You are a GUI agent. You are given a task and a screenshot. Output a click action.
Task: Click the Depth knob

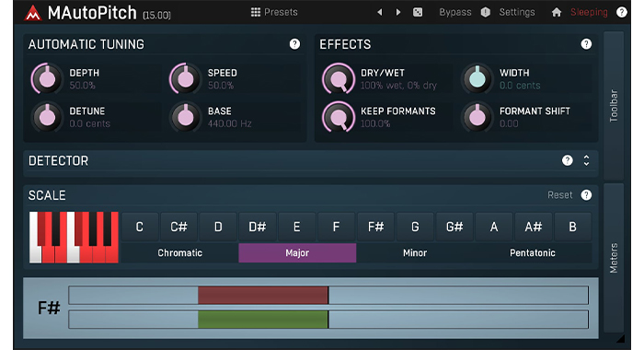[x=47, y=78]
